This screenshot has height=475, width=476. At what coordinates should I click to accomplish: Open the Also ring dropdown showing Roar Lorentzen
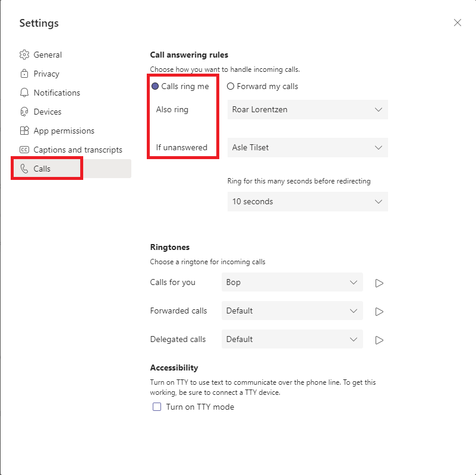click(x=307, y=109)
